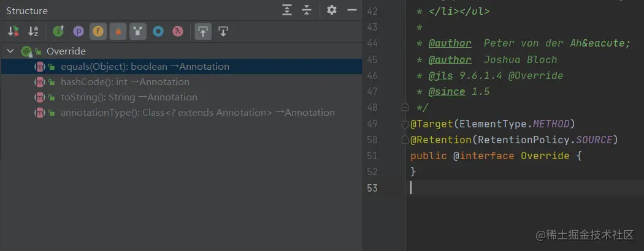Click Sort Alphabetically icon
The width and height of the screenshot is (644, 251).
pos(33,31)
